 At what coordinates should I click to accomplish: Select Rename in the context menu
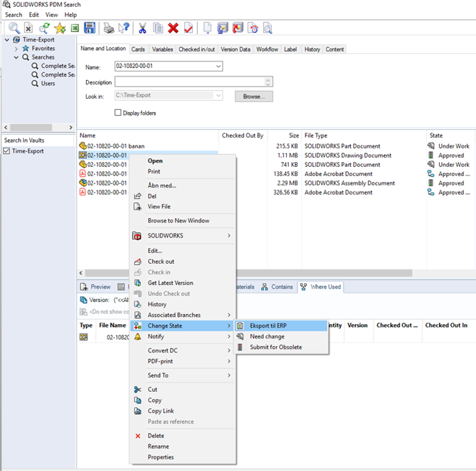coord(182,446)
